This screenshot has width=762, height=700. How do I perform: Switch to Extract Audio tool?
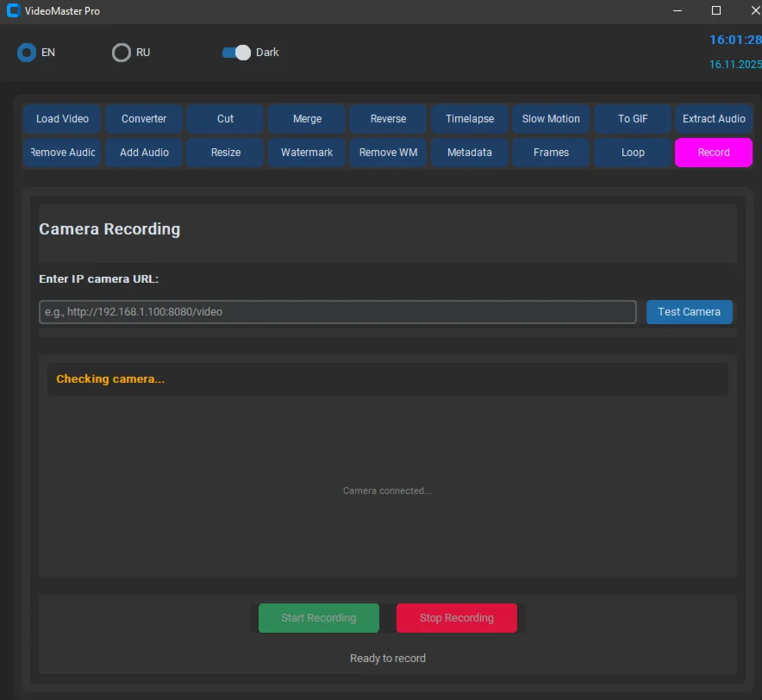click(x=714, y=119)
